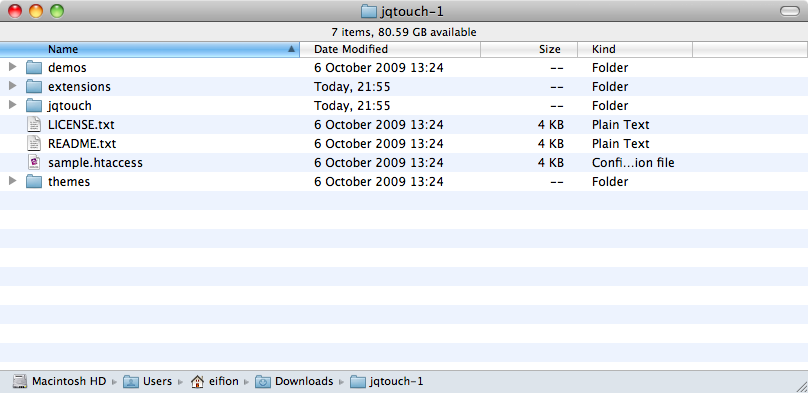Expand the jqtouch folder disclosure triangle
This screenshot has width=808, height=393.
tap(13, 105)
